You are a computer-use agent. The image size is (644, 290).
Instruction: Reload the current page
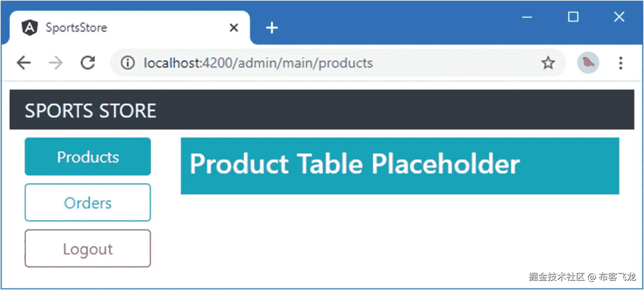tap(88, 63)
